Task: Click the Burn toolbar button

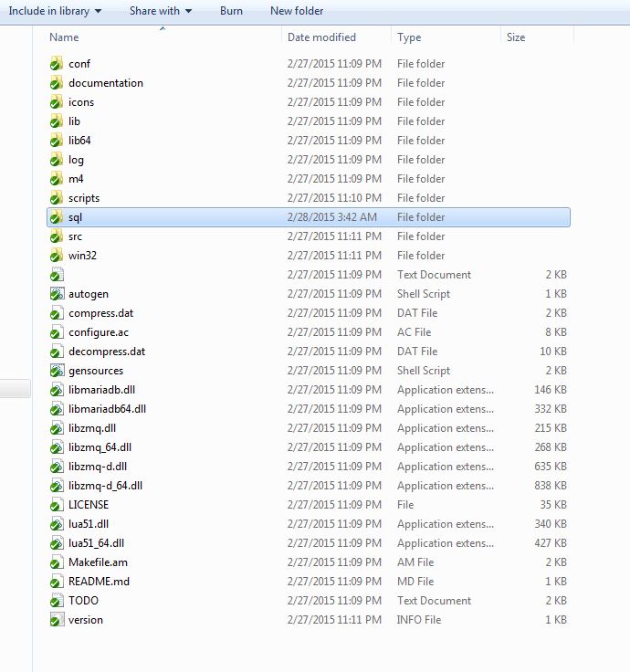Action: pyautogui.click(x=231, y=11)
